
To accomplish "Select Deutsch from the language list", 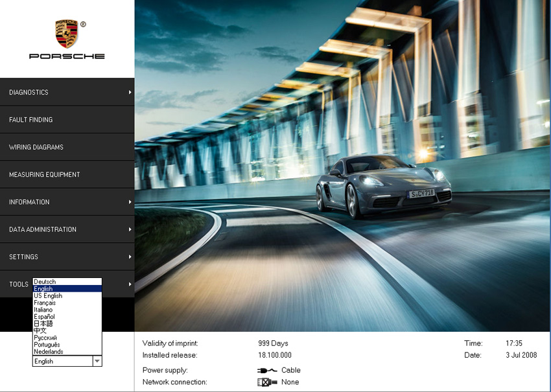I will click(67, 282).
